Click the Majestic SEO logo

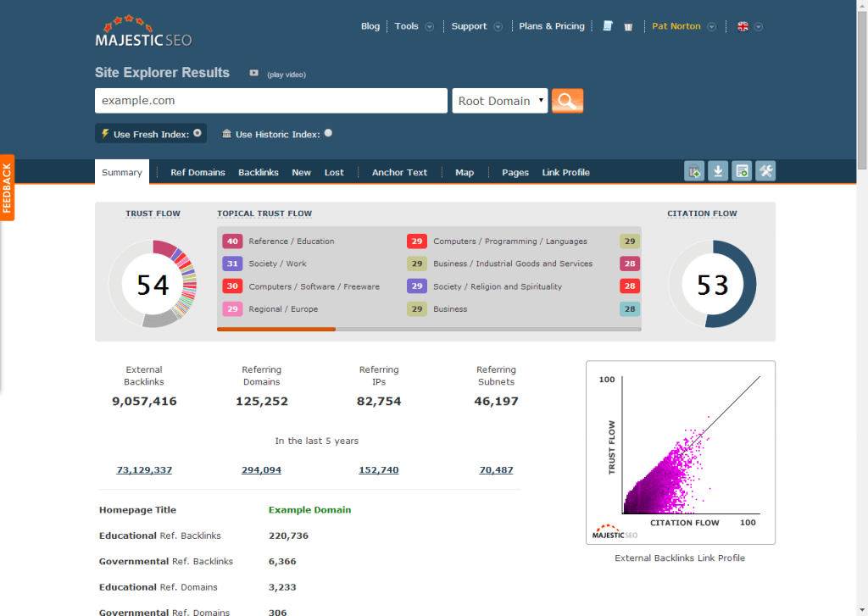(x=143, y=31)
